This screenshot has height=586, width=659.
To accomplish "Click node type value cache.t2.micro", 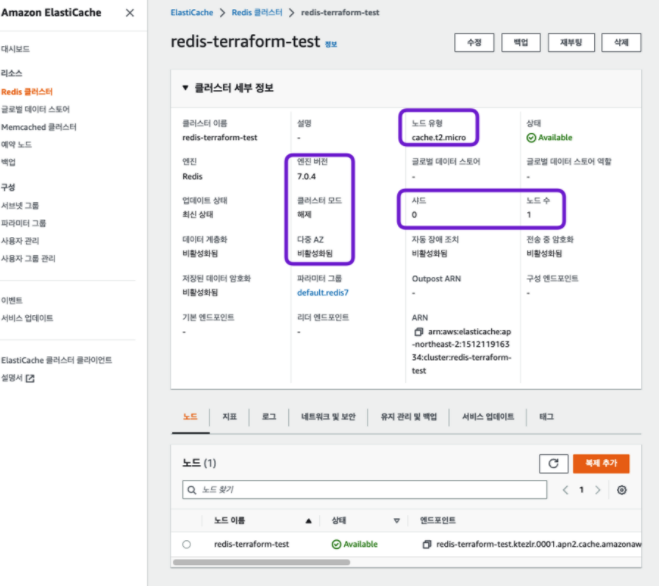I will pos(438,137).
